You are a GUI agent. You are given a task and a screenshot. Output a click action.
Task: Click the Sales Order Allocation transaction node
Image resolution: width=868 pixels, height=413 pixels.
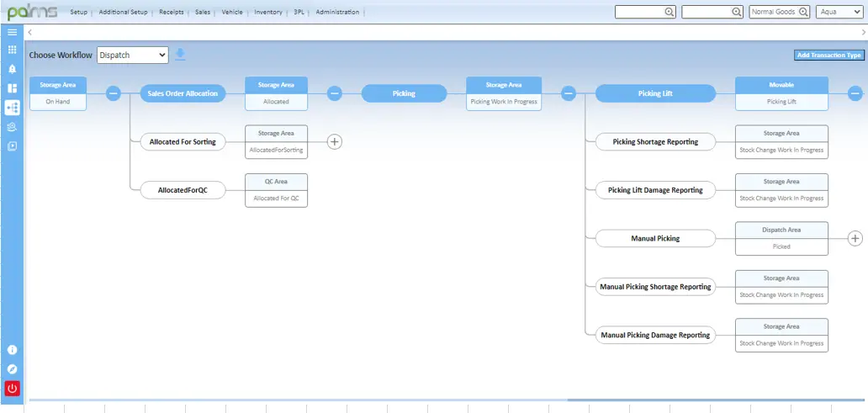[183, 93]
